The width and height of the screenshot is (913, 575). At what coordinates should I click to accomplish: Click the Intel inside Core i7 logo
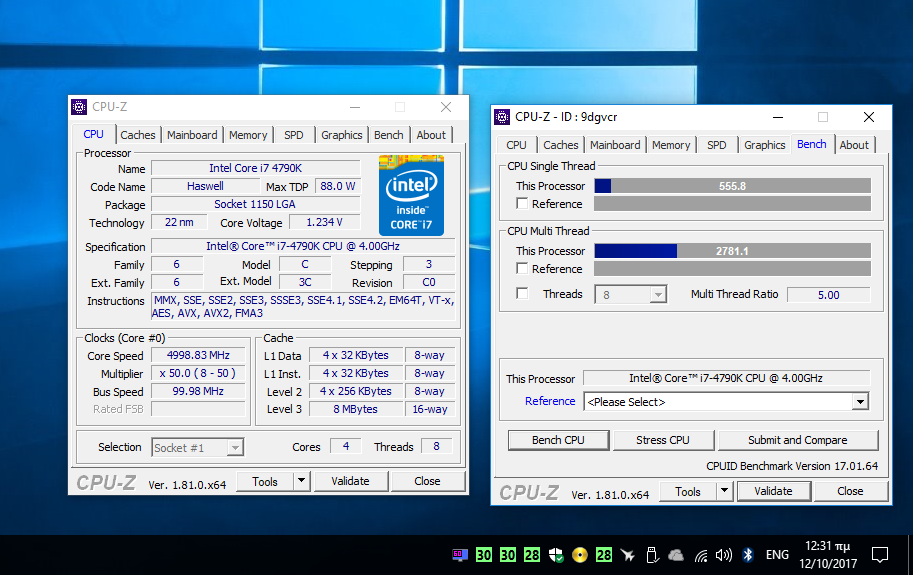[x=412, y=195]
